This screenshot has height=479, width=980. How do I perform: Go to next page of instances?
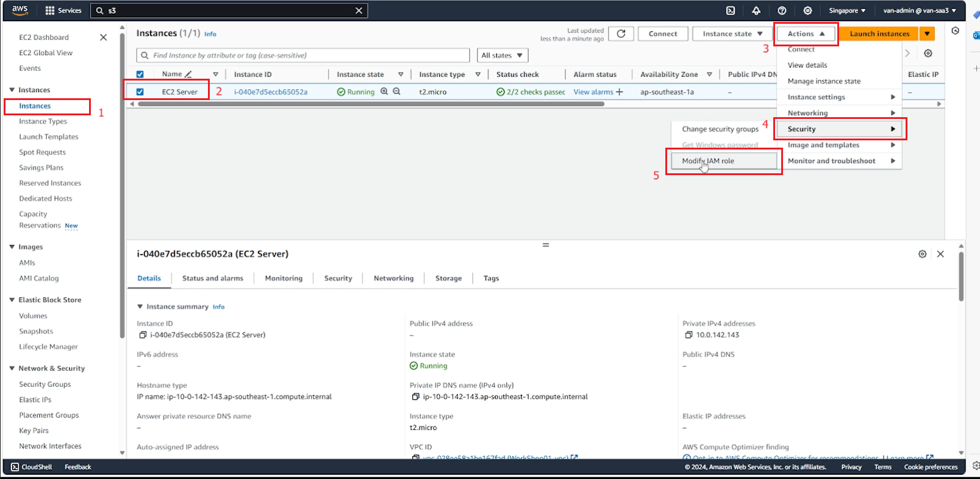[x=907, y=53]
